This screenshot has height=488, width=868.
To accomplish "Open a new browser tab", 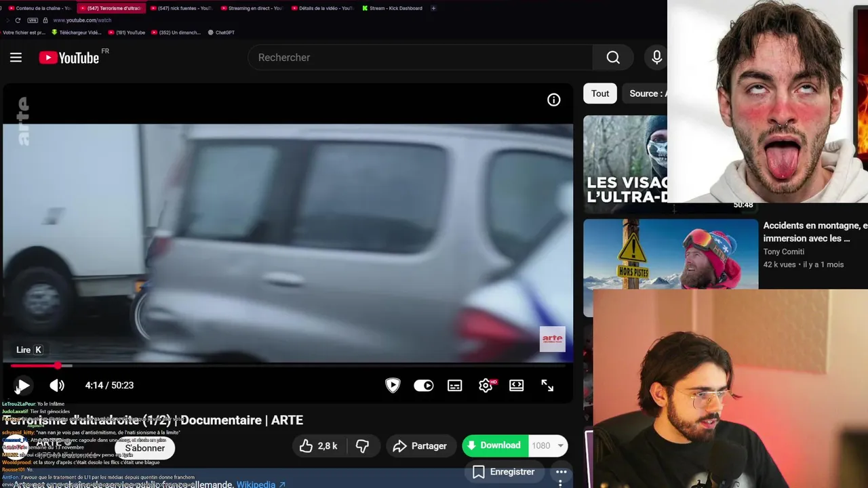I will click(433, 8).
